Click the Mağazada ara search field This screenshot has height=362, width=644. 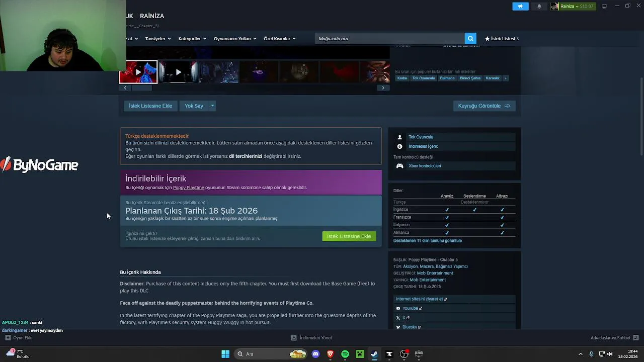[x=390, y=39]
